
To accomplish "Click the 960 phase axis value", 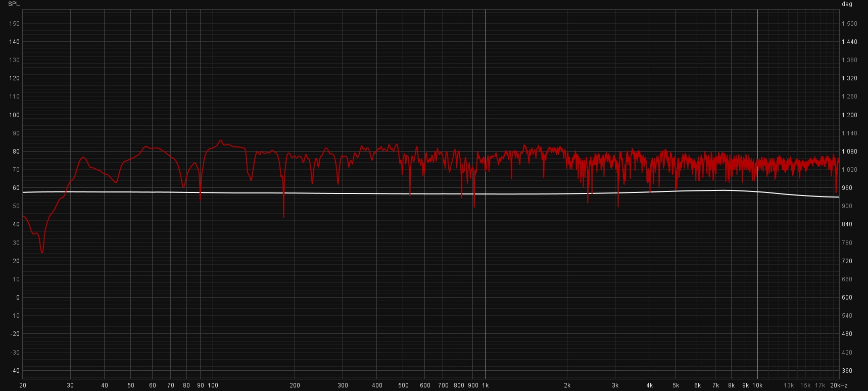I will pos(847,188).
